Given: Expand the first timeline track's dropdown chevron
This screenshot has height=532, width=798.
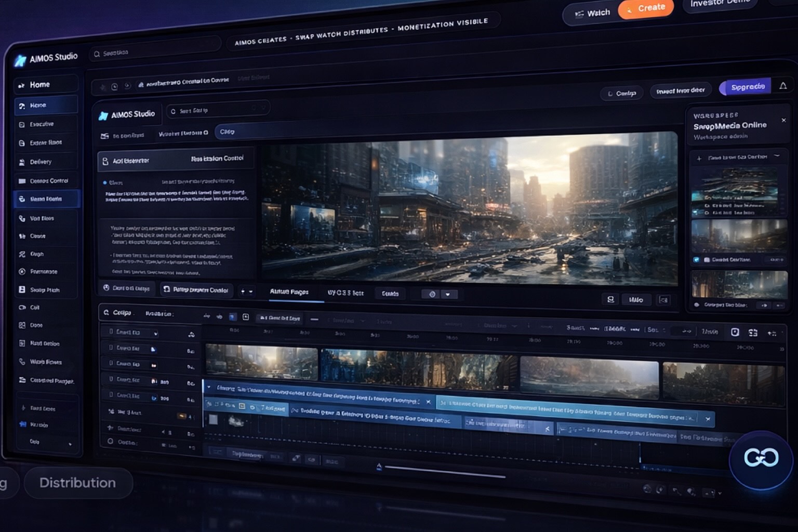Looking at the screenshot, I should click(155, 334).
